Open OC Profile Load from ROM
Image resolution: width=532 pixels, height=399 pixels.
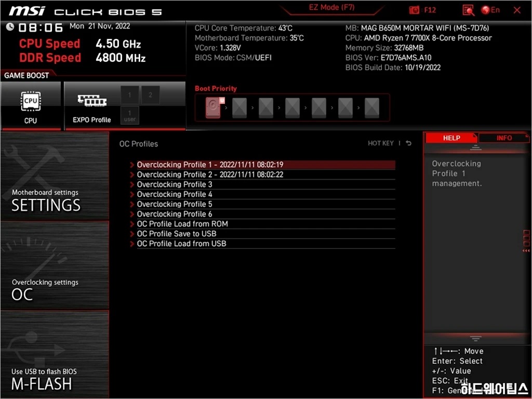click(265, 223)
